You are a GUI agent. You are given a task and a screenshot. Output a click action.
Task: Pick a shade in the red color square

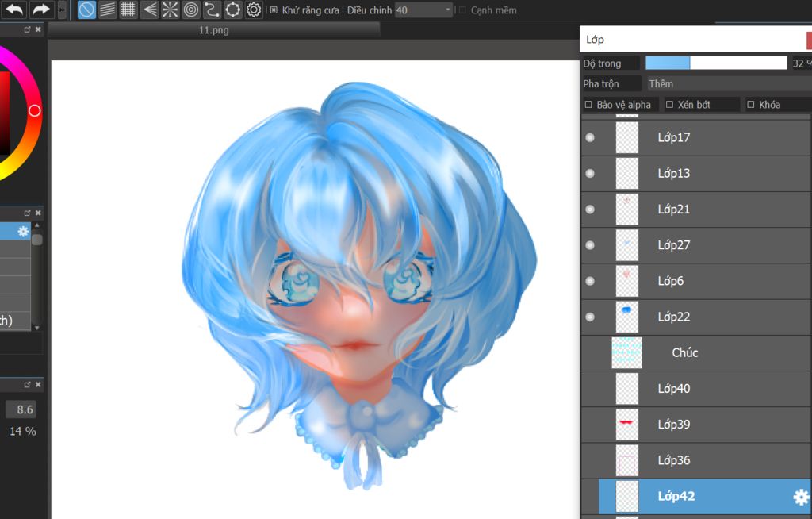(x=5, y=113)
